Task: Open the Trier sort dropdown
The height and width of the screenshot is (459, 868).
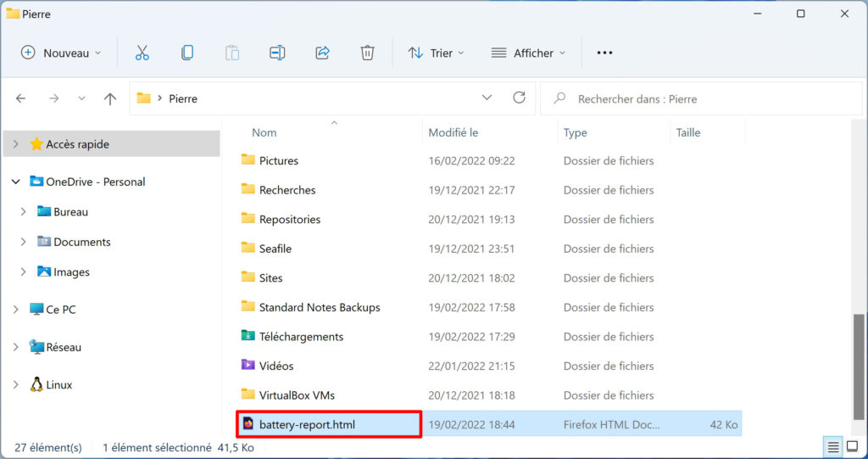Action: pos(437,53)
